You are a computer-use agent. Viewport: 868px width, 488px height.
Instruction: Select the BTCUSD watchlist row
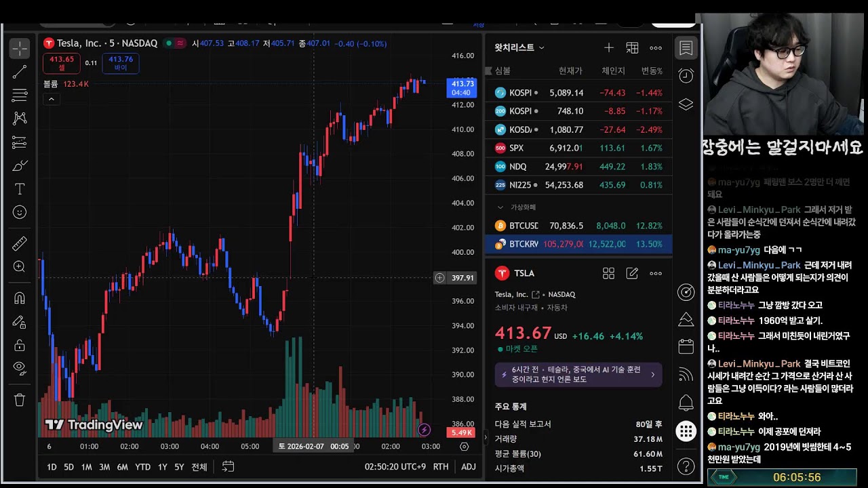coord(578,226)
